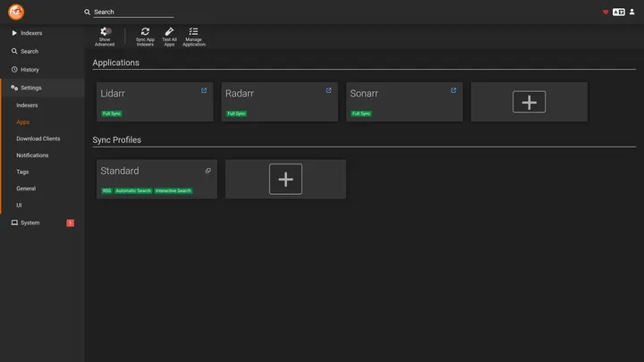The height and width of the screenshot is (362, 644).
Task: Collapse the Settings sidebar section
Action: tap(42, 88)
